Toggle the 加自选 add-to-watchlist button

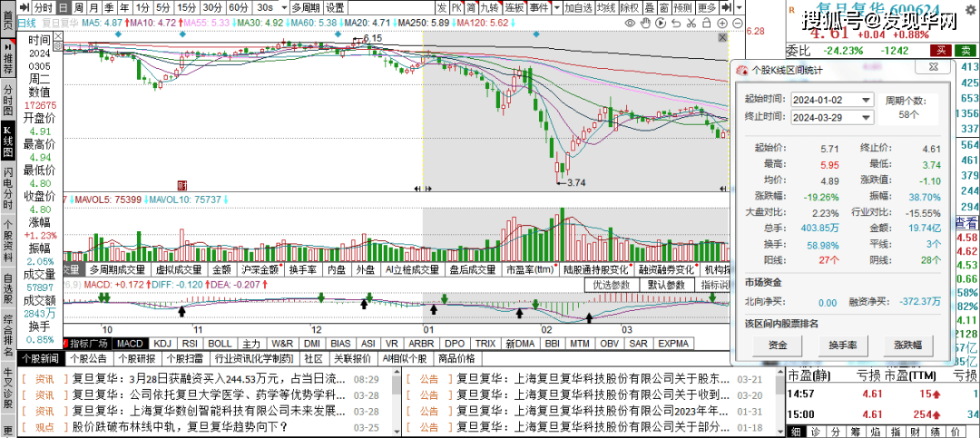[x=578, y=7]
